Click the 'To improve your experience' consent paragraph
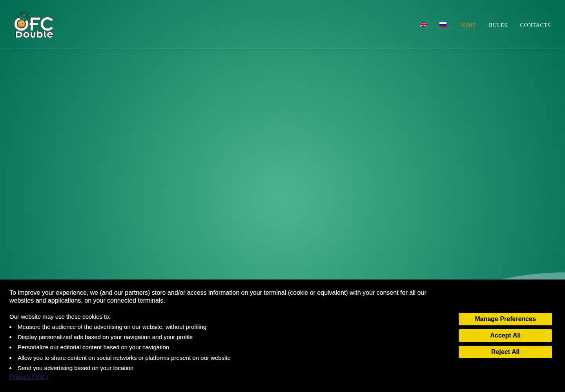Viewport: 565px width, 392px height. pyautogui.click(x=218, y=297)
